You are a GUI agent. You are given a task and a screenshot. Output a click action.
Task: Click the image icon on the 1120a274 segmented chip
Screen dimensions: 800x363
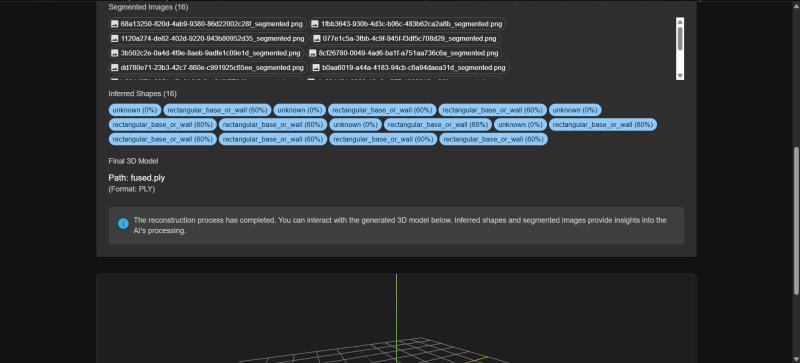[115, 38]
